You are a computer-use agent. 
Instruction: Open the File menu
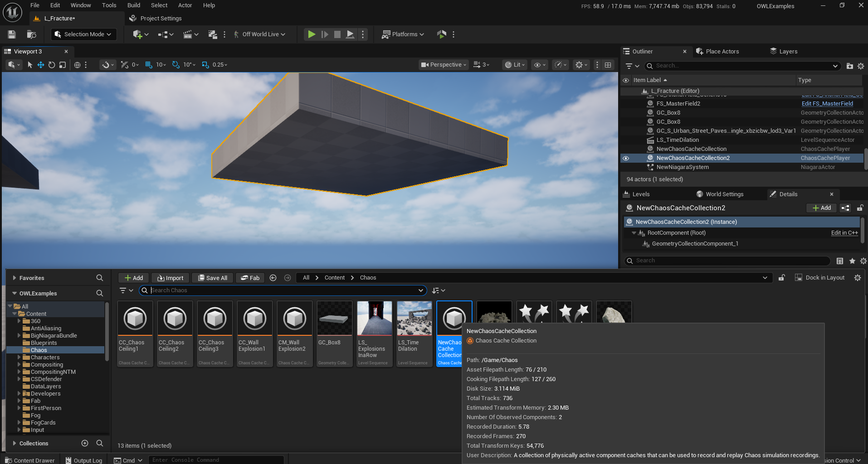click(x=35, y=5)
